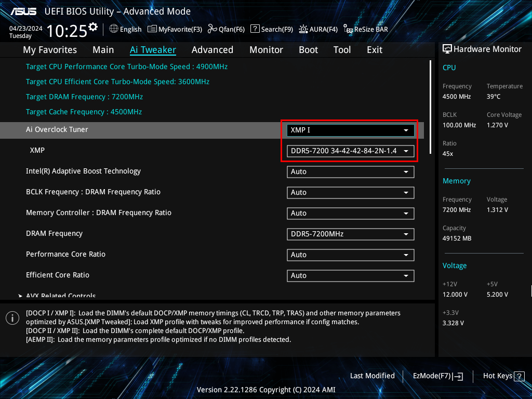Click memory capacity value 49152 MB
The width and height of the screenshot is (532, 399).
[x=457, y=238]
